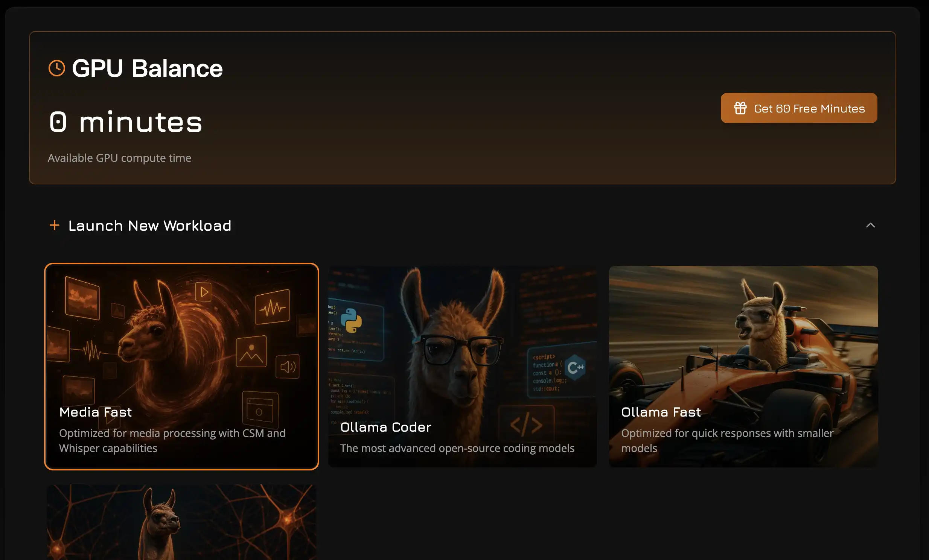This screenshot has width=929, height=560.
Task: Click the play button icon in Media Fast artwork
Action: pyautogui.click(x=204, y=292)
